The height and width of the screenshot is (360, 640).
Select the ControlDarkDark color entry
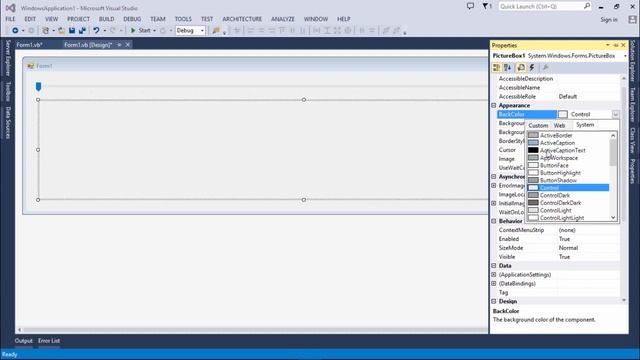tap(568, 203)
